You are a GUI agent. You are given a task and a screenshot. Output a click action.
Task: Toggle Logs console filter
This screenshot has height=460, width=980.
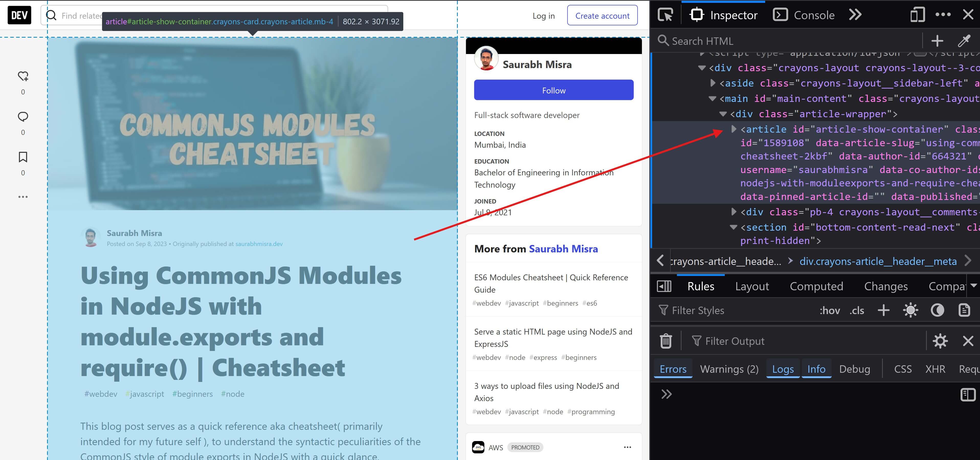tap(783, 369)
